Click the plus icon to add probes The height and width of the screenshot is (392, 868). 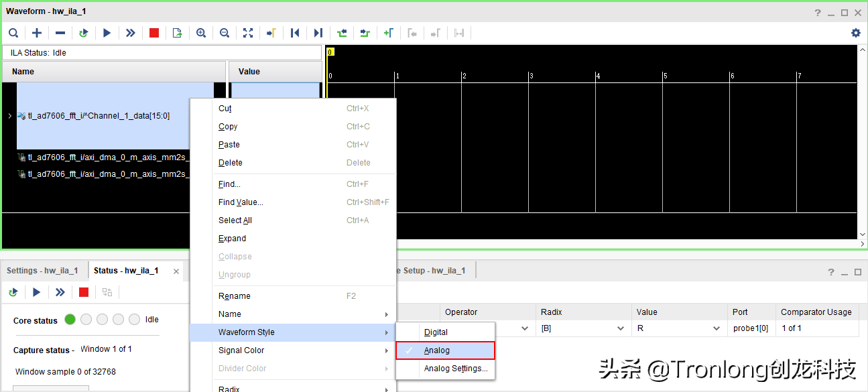pyautogui.click(x=37, y=33)
